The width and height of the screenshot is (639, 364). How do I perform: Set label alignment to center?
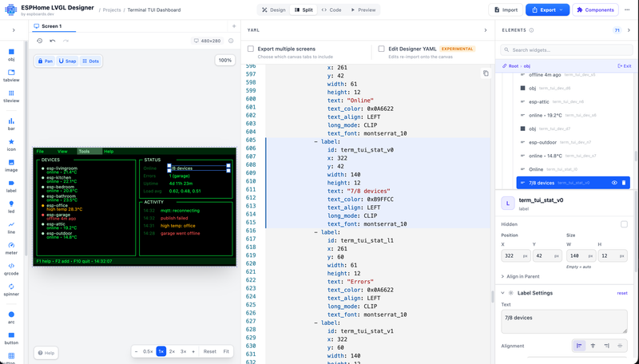(593, 346)
